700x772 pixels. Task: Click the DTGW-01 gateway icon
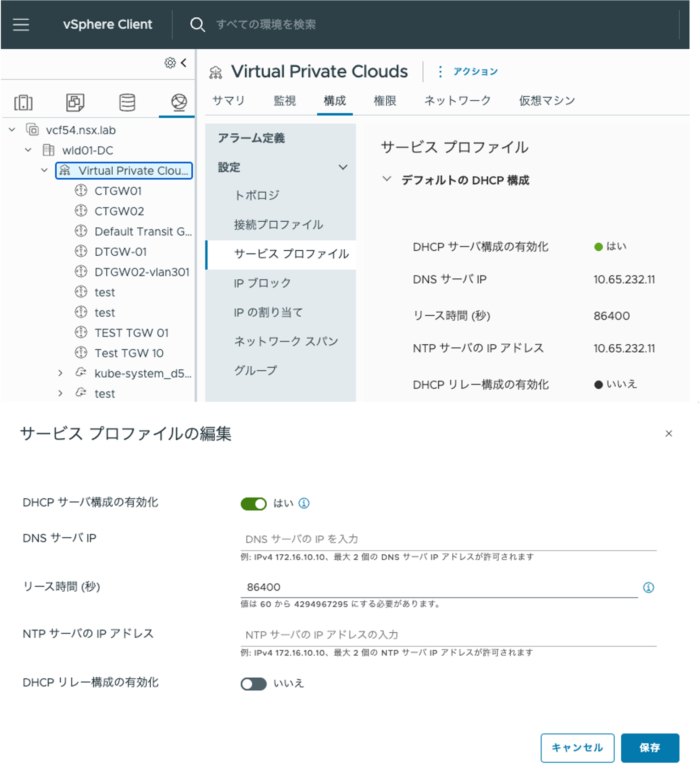click(81, 251)
